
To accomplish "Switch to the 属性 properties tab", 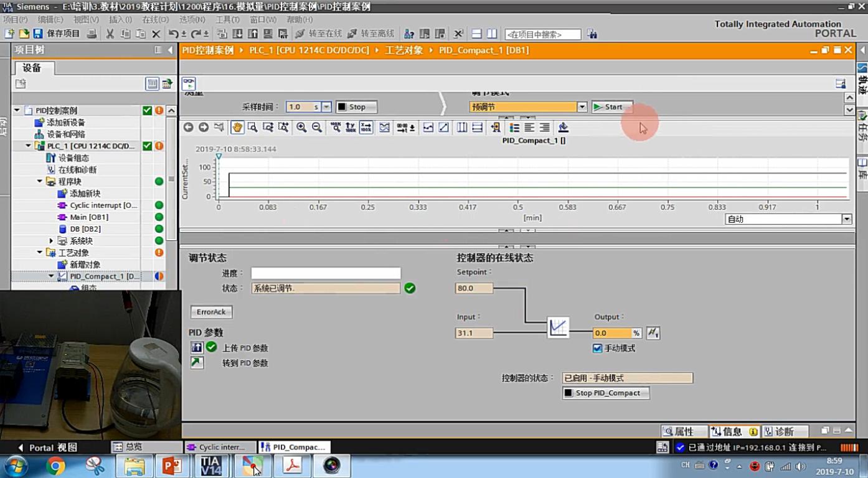I will coord(684,431).
